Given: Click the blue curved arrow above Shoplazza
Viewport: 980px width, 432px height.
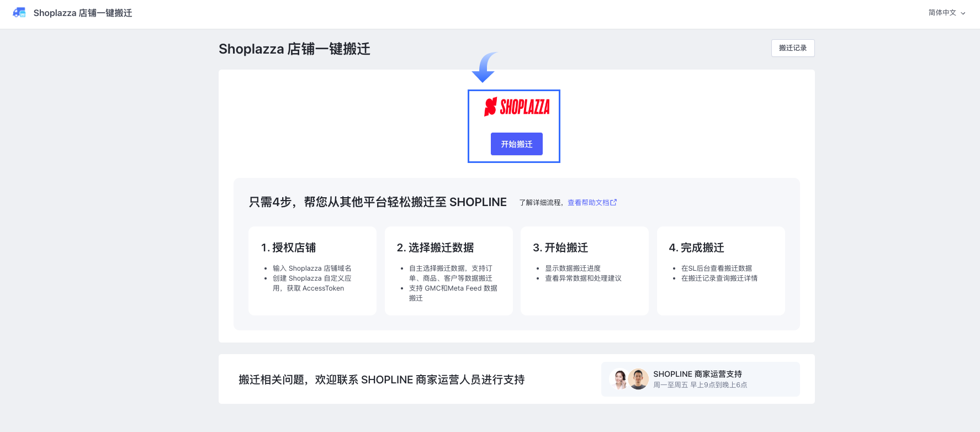Looking at the screenshot, I should pyautogui.click(x=484, y=67).
